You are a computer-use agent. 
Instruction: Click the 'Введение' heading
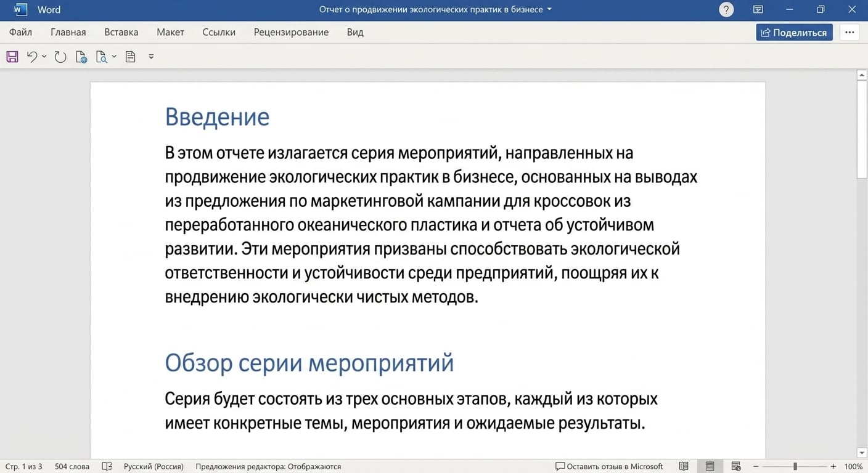217,116
